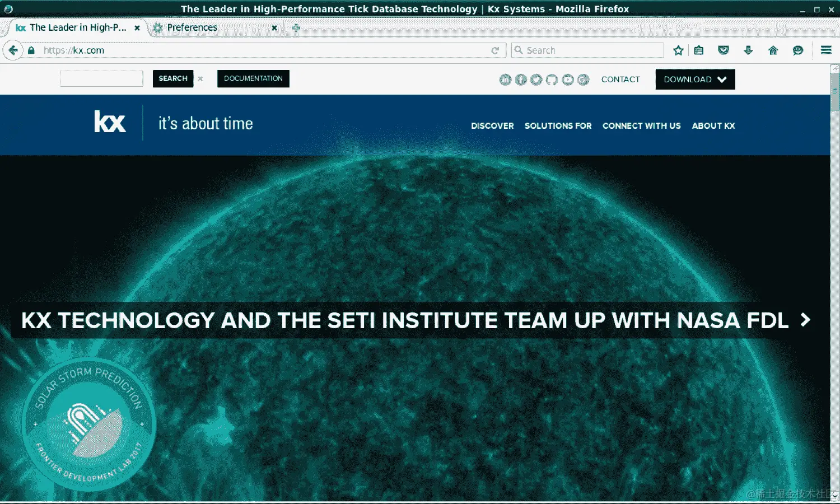Viewport: 840px width, 504px height.
Task: Open the ABOUT KX menu
Action: (713, 126)
